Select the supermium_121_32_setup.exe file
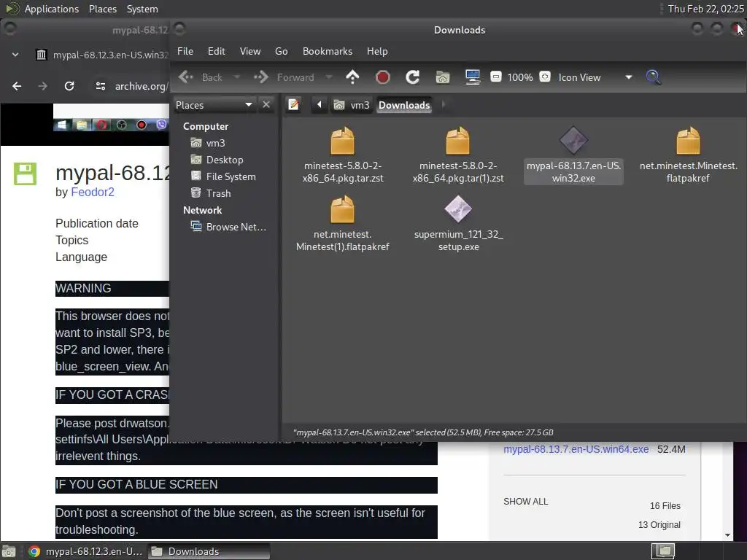747x560 pixels. point(458,223)
